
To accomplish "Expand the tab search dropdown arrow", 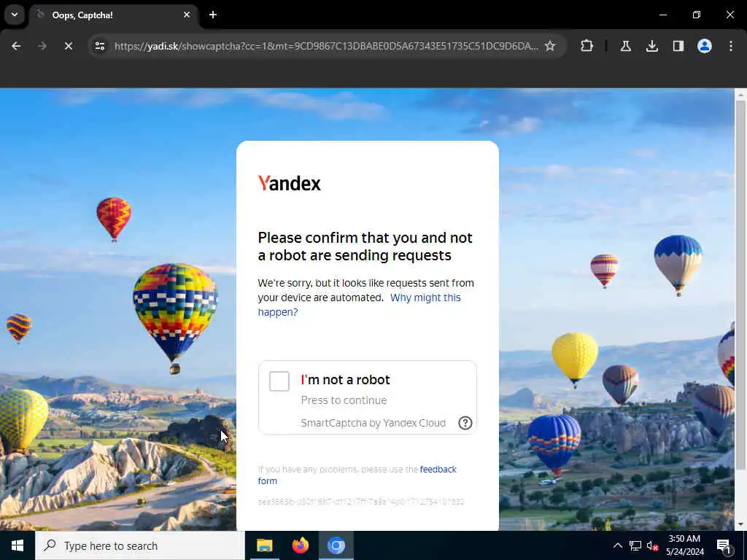I will coord(15,15).
